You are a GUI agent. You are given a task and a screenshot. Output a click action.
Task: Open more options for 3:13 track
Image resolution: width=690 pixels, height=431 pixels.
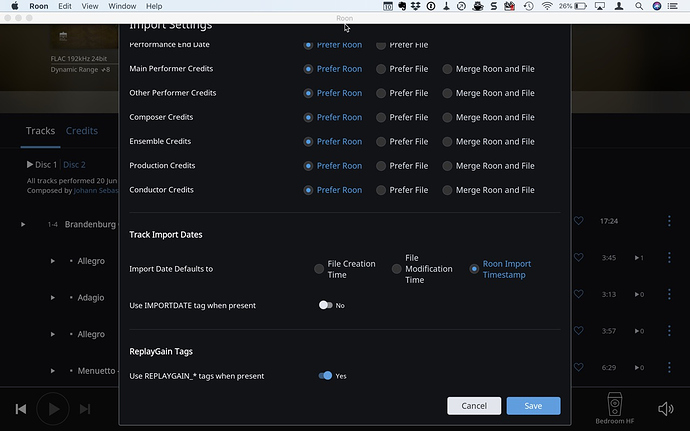click(669, 294)
